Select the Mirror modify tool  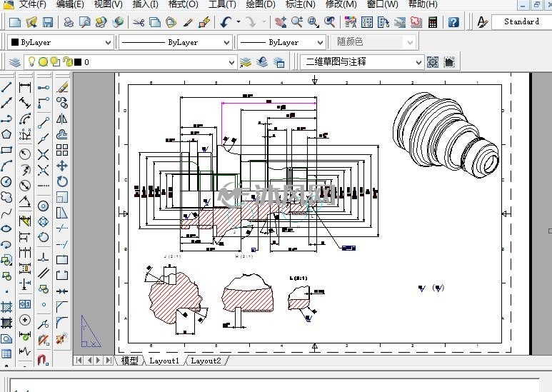(x=62, y=119)
